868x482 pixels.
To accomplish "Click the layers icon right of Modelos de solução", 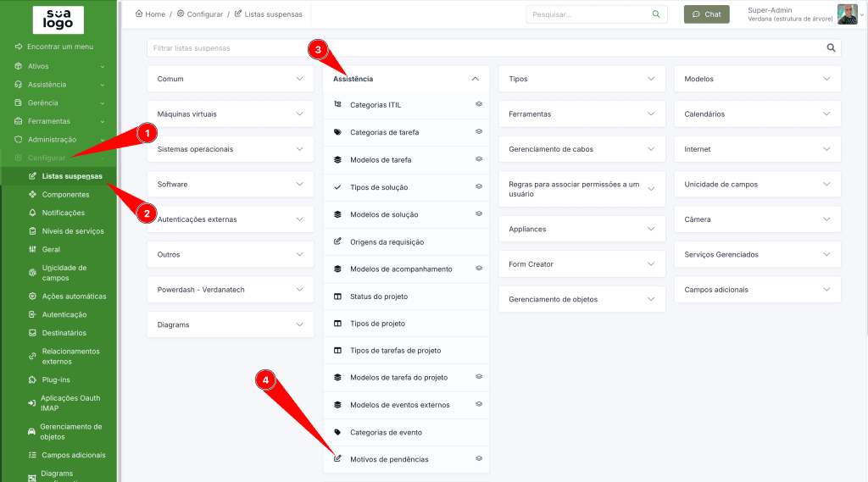I will coord(479,214).
